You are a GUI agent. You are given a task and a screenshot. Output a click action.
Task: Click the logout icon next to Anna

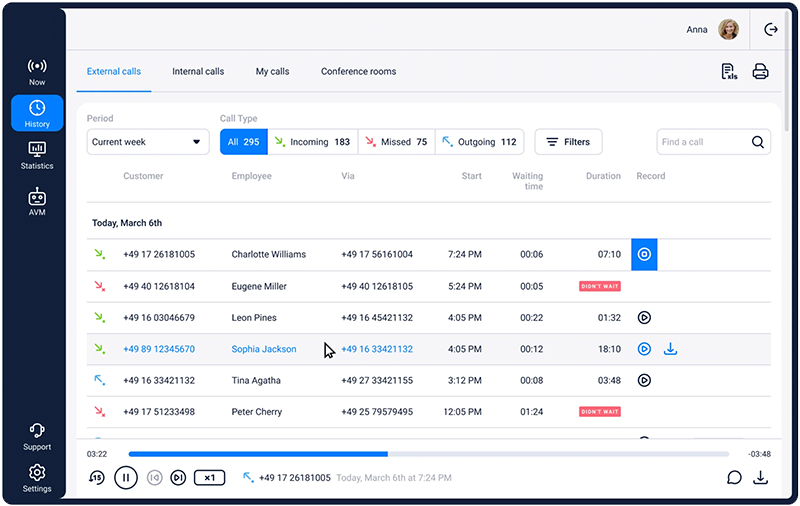click(x=770, y=30)
